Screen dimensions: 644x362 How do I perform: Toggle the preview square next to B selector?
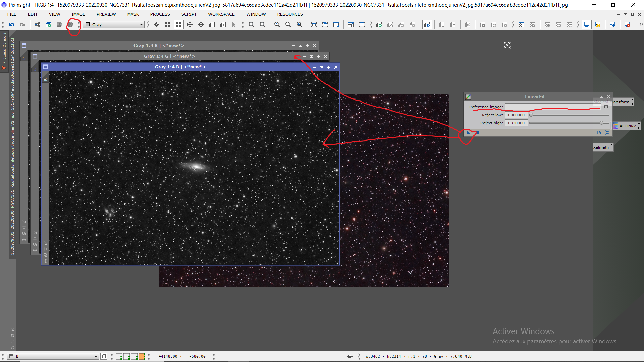tap(104, 356)
